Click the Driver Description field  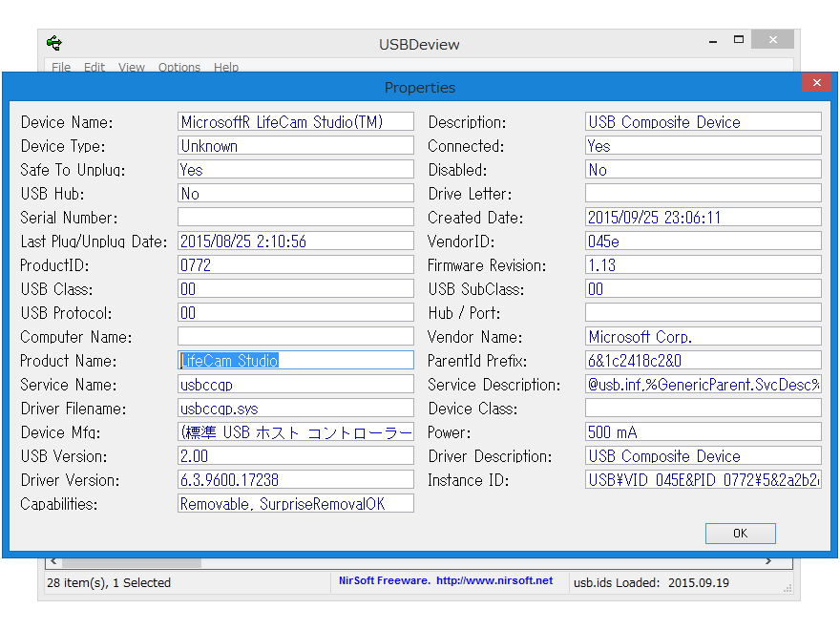coord(703,456)
